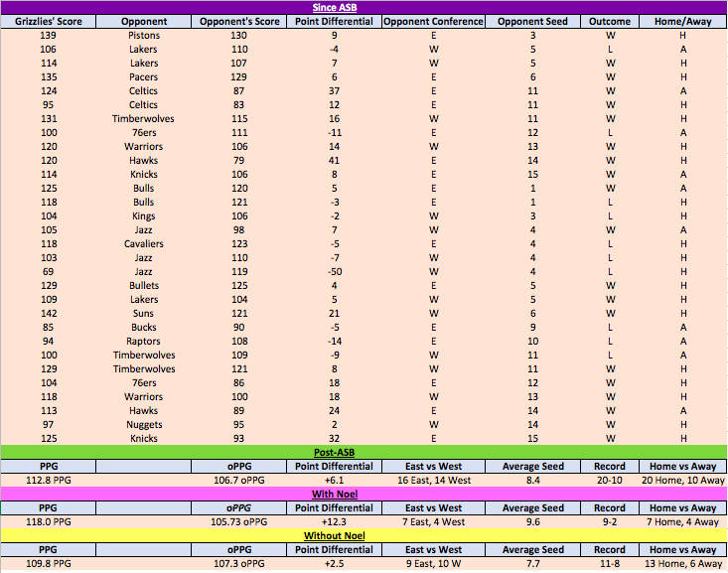The width and height of the screenshot is (728, 573).
Task: Select the point differential value "-14"
Action: point(335,342)
